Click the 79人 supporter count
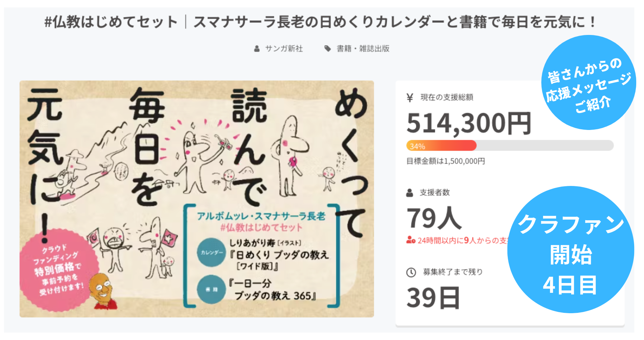The image size is (644, 340). [x=434, y=218]
